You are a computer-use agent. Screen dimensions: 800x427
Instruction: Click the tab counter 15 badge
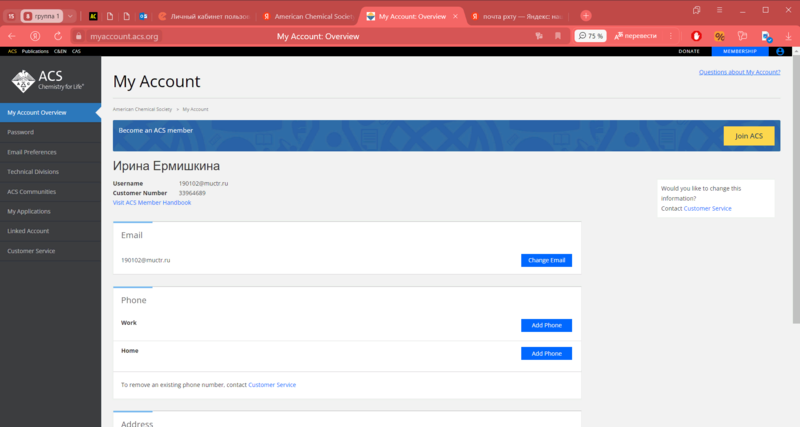11,16
